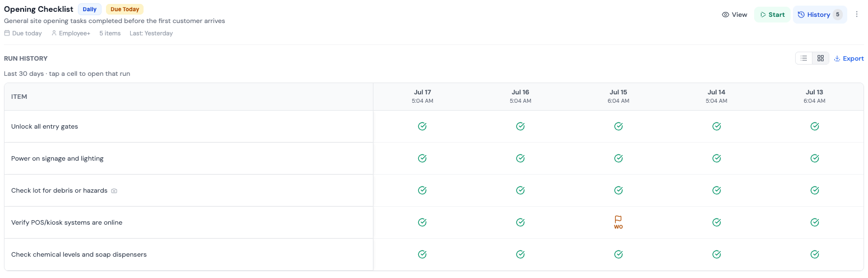Image resolution: width=868 pixels, height=278 pixels.
Task: Click the Opening Checklist title
Action: pyautogui.click(x=39, y=9)
